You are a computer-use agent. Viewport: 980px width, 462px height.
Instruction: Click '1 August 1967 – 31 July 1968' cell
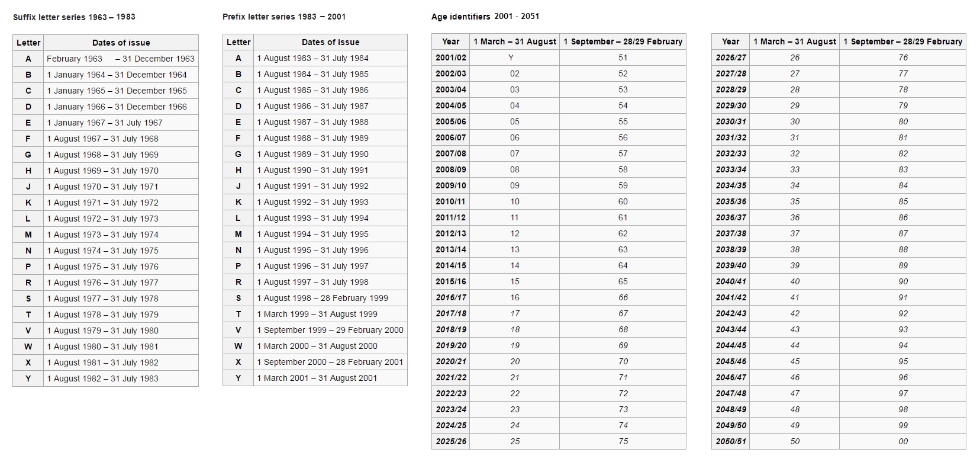coord(121,139)
